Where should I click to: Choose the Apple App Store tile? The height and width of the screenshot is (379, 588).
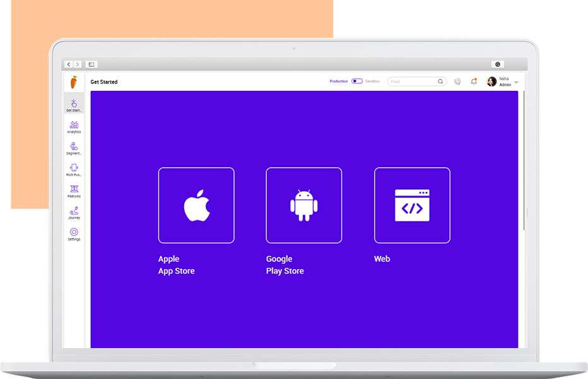(x=196, y=206)
